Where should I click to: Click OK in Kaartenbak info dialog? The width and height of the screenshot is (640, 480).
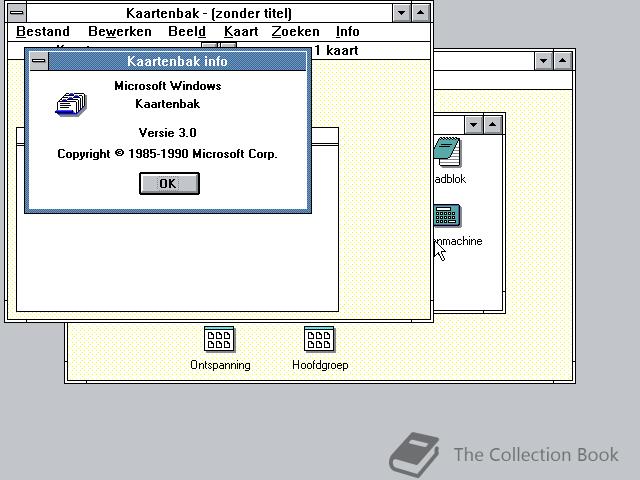click(169, 183)
